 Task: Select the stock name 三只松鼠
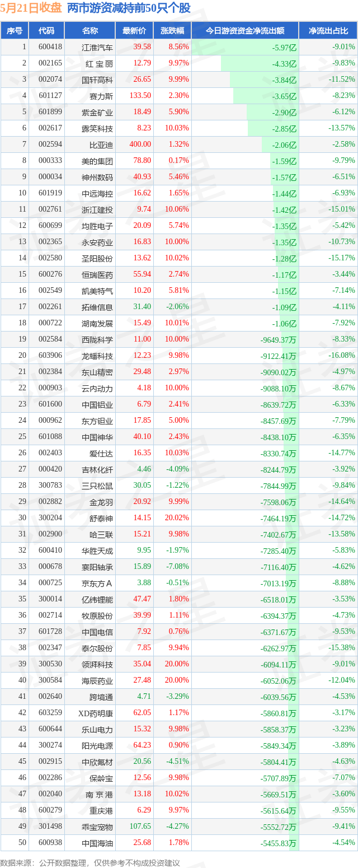point(97,486)
